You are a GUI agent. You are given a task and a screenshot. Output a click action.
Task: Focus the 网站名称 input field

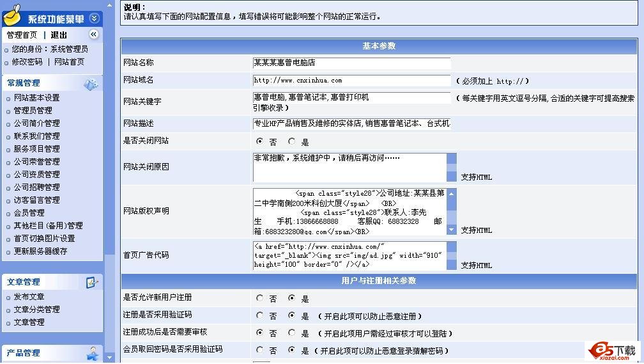tap(351, 63)
